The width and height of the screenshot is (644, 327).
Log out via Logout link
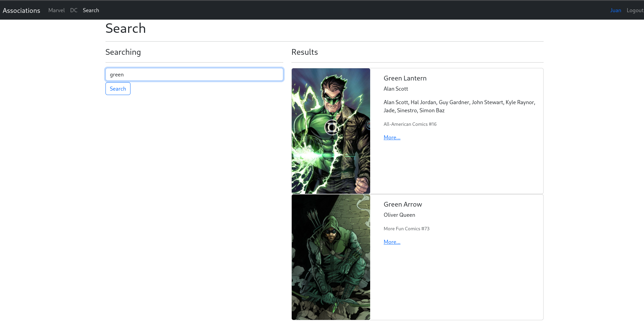coord(635,10)
